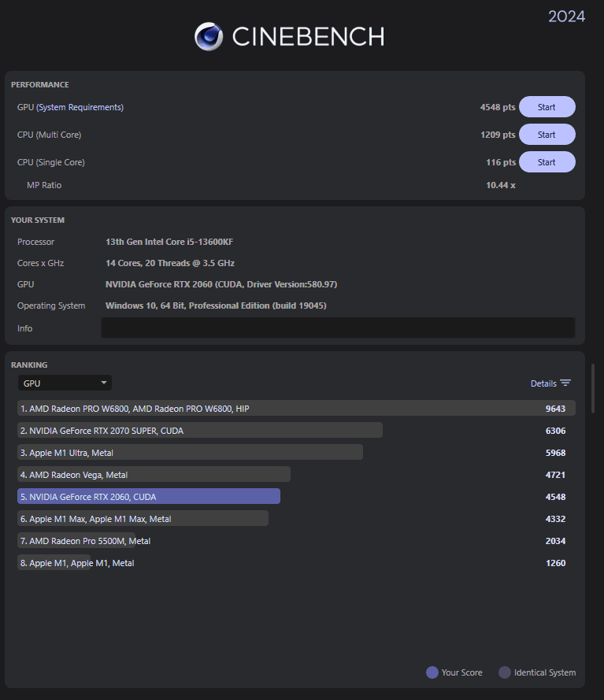The width and height of the screenshot is (604, 700).
Task: Select AMD Radeon Pro 5500M row
Action: [x=296, y=541]
